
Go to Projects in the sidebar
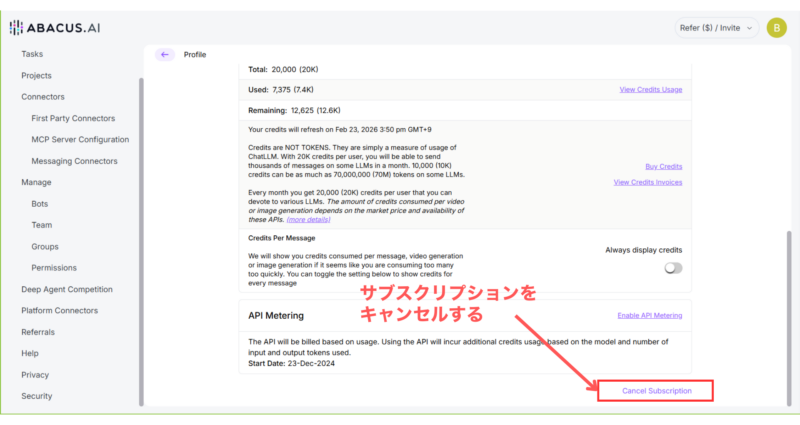coord(36,75)
